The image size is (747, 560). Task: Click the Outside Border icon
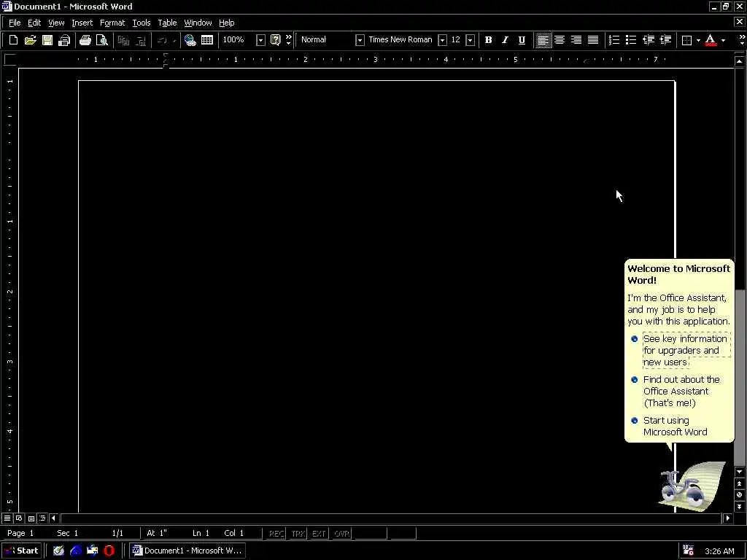686,40
